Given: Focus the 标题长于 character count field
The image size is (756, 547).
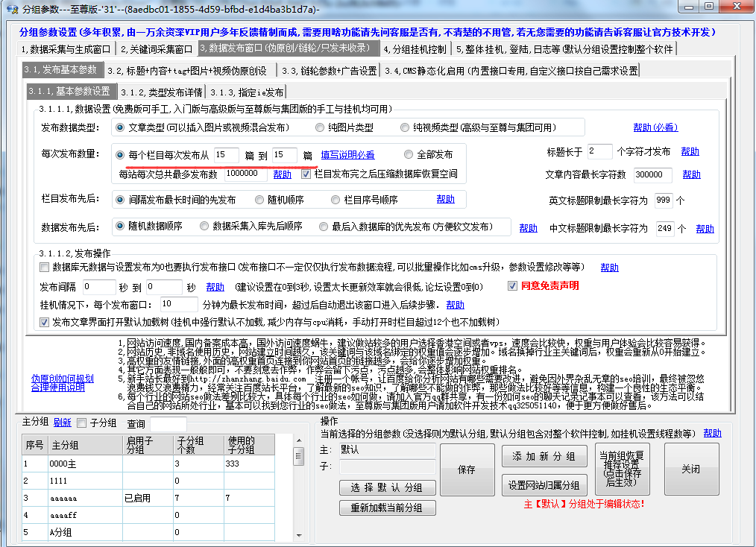Looking at the screenshot, I should click(599, 151).
